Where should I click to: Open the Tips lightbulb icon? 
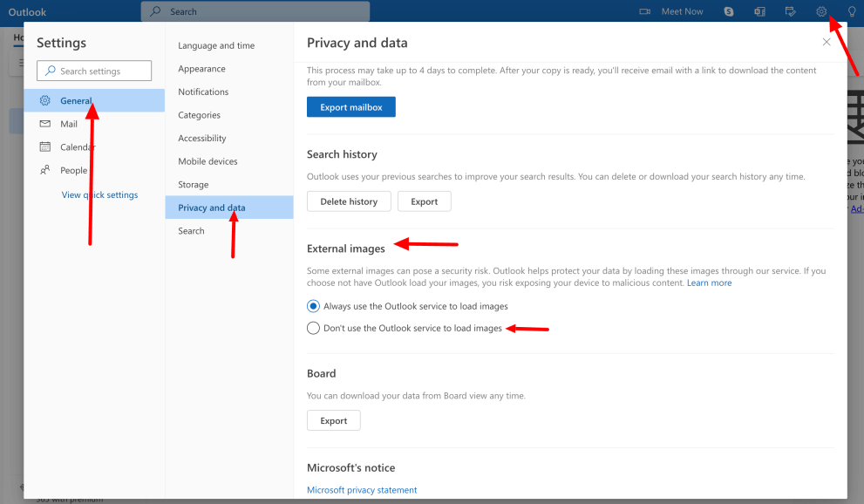(851, 12)
